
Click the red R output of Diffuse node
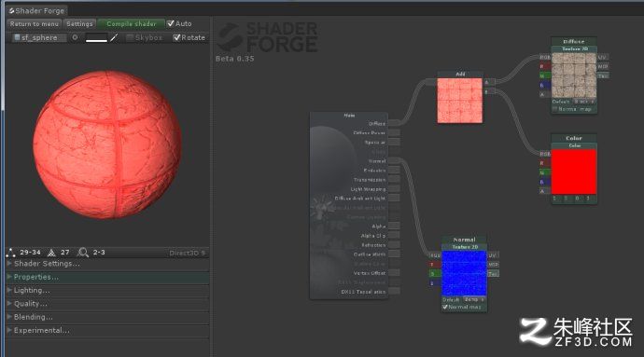click(545, 66)
